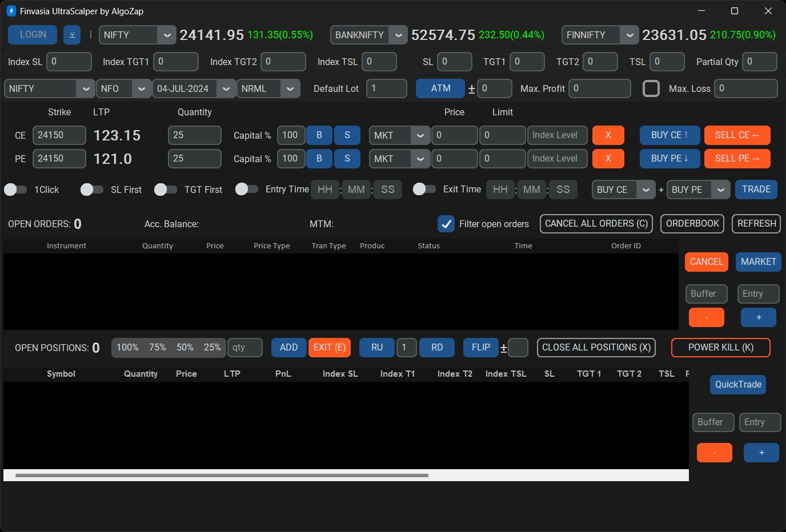The width and height of the screenshot is (786, 532).
Task: Click CLOSE ALL POSITIONS (X)
Action: pos(596,348)
